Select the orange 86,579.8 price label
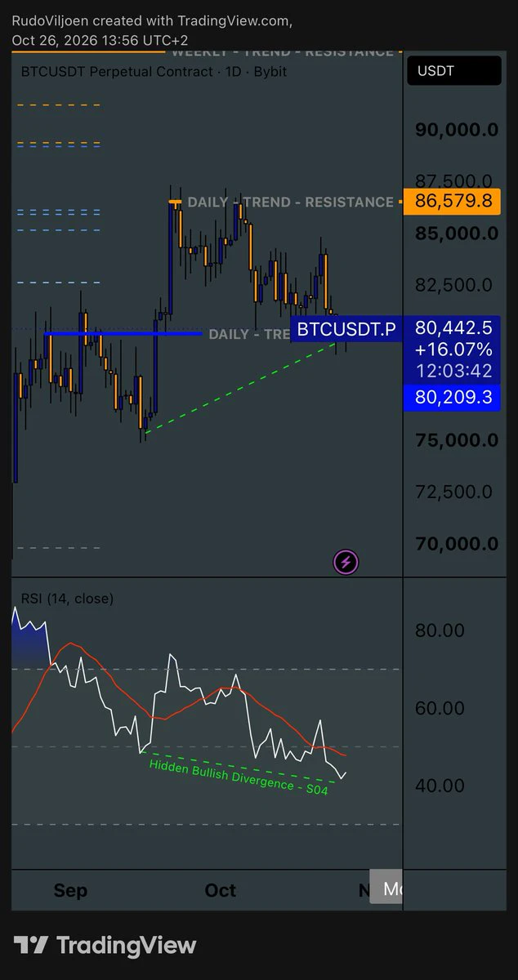518x980 pixels. point(452,201)
